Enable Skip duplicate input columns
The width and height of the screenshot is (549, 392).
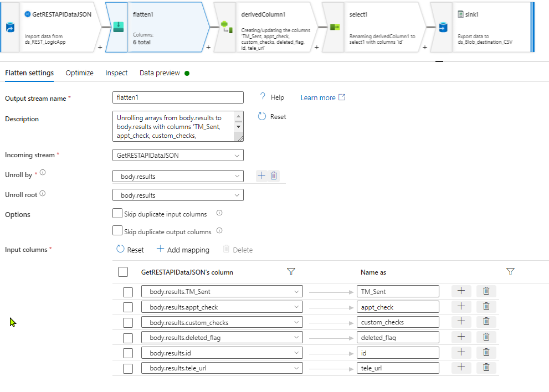(x=117, y=213)
